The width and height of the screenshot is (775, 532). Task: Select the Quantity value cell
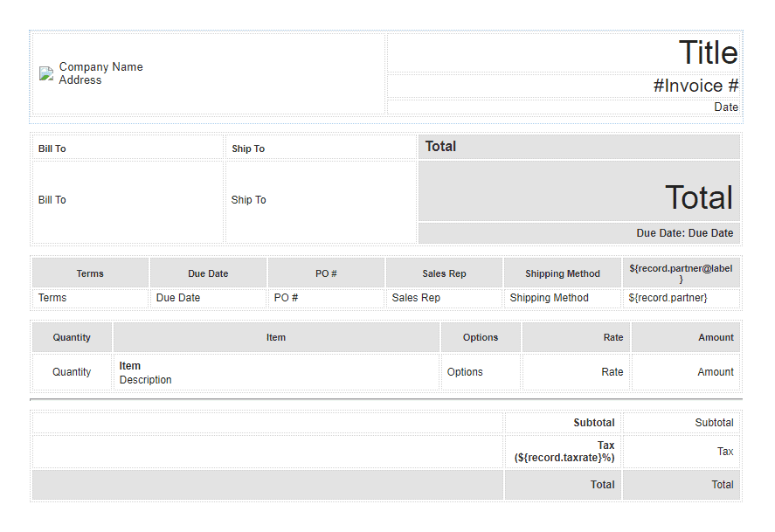pyautogui.click(x=72, y=372)
